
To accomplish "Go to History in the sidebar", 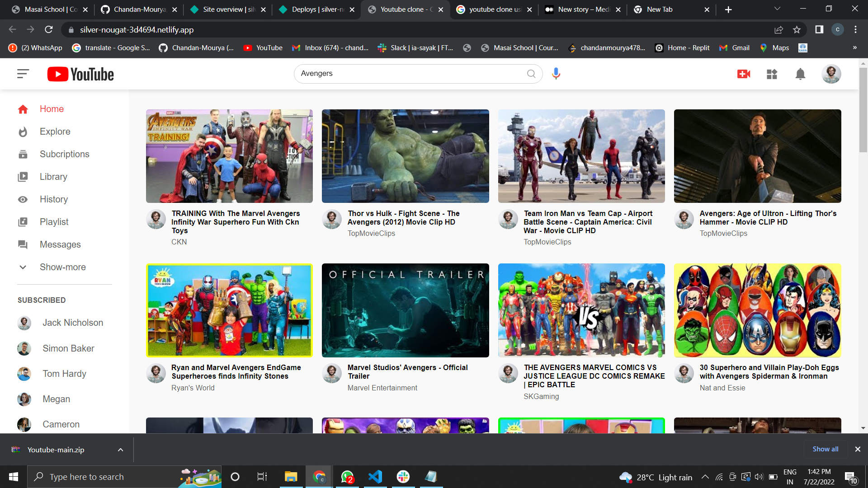I will click(x=53, y=199).
